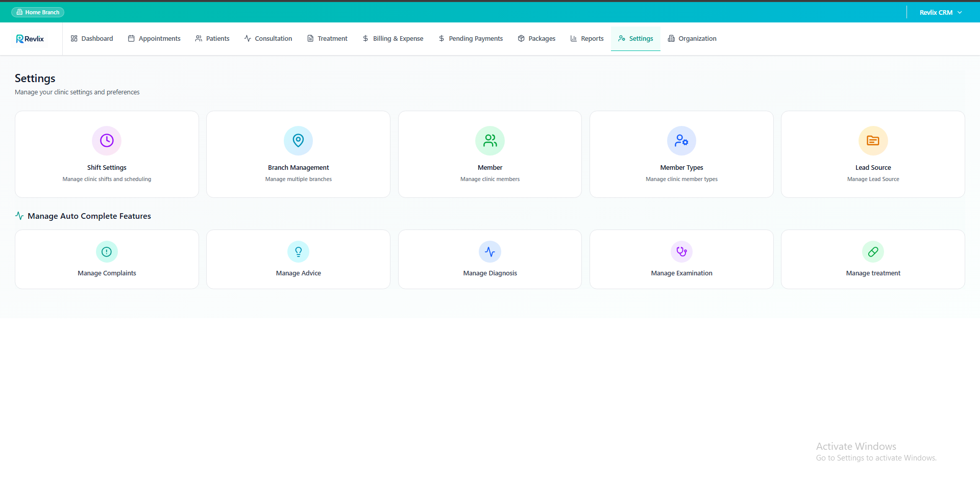The image size is (980, 486).
Task: Select the Member Types user-gear icon
Action: [681, 140]
